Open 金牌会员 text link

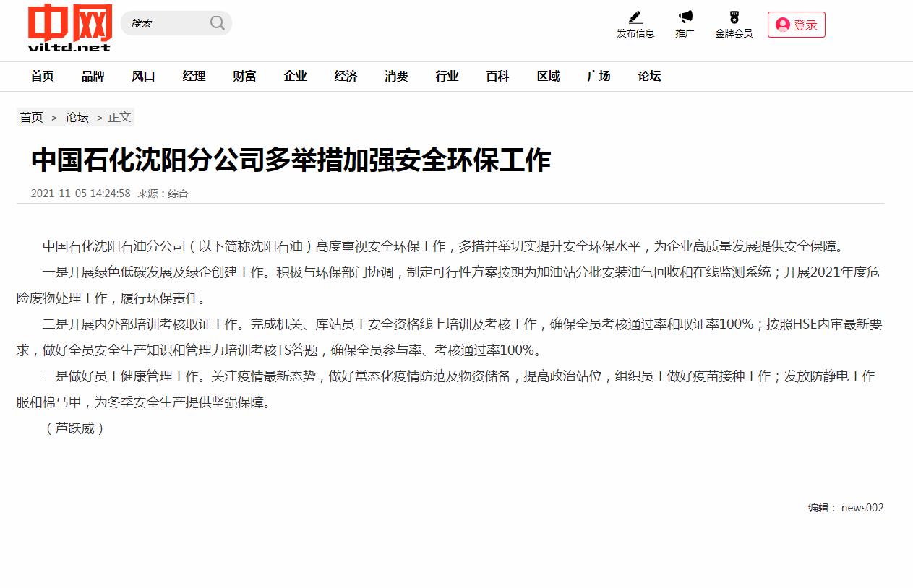pos(734,33)
